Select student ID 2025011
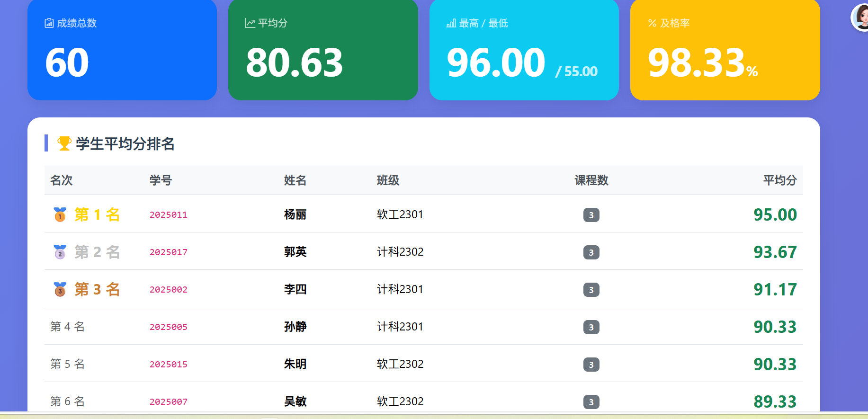The image size is (868, 419). coord(169,215)
